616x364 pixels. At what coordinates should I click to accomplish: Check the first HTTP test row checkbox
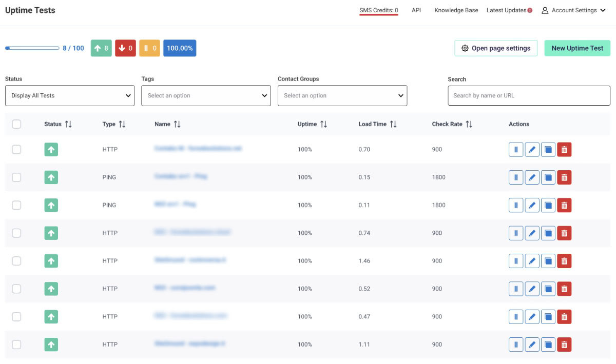[x=16, y=149]
